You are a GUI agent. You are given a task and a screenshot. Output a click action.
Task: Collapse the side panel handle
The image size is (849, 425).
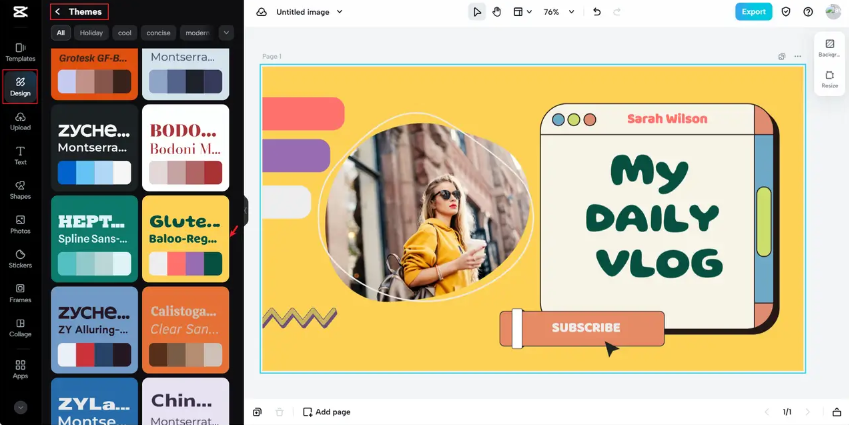(246, 212)
